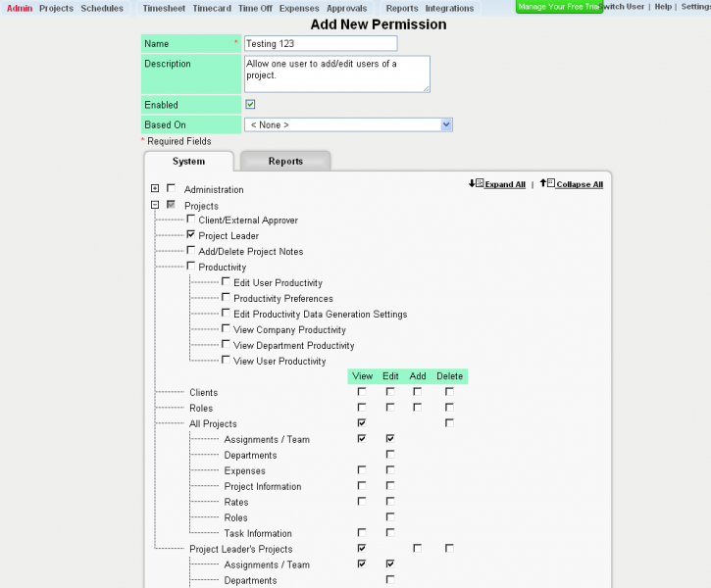This screenshot has width=711, height=588.
Task: Click the Name input field
Action: (321, 43)
